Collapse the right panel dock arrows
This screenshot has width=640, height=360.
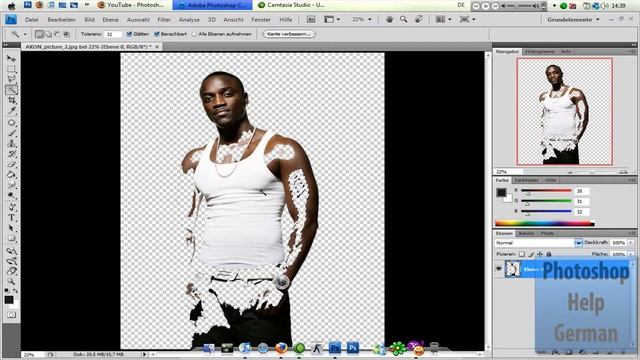(x=633, y=44)
